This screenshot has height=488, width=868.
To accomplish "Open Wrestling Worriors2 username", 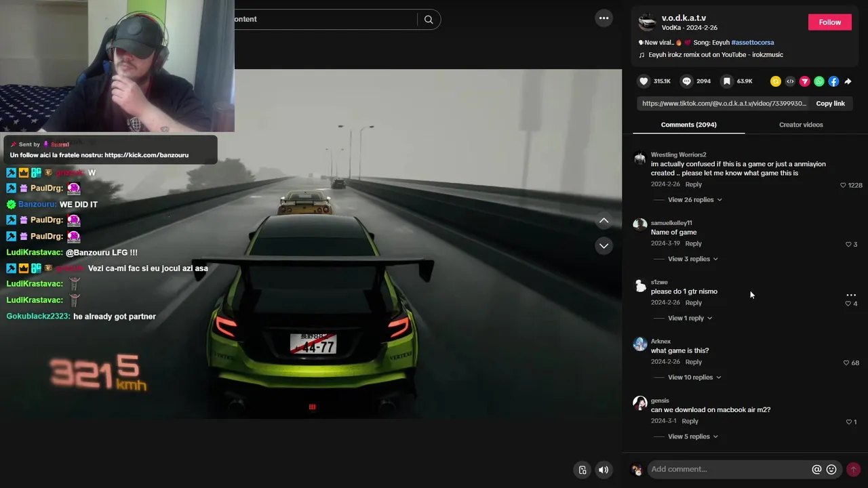I will point(678,155).
